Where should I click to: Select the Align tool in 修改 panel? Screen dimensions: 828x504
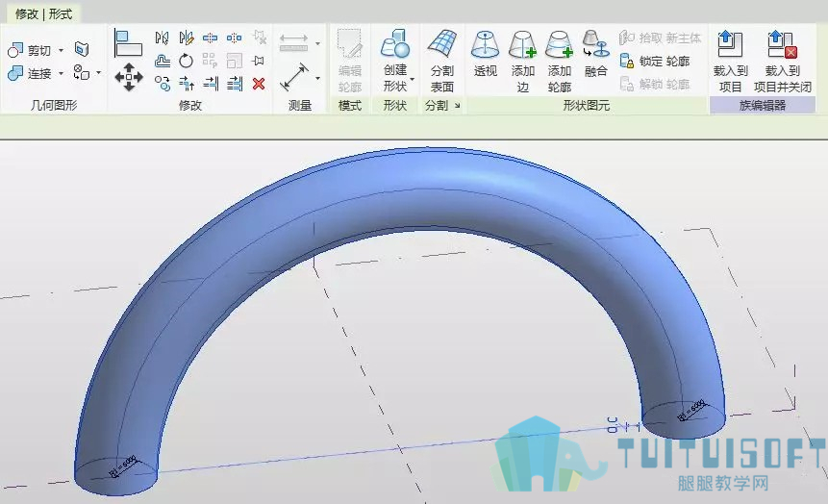[128, 42]
